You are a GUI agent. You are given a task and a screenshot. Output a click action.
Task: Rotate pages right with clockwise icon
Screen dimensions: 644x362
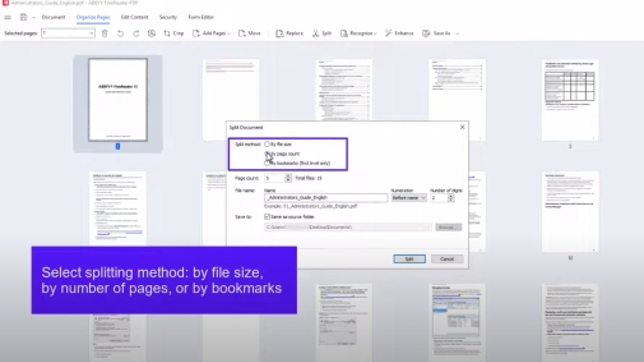[136, 33]
